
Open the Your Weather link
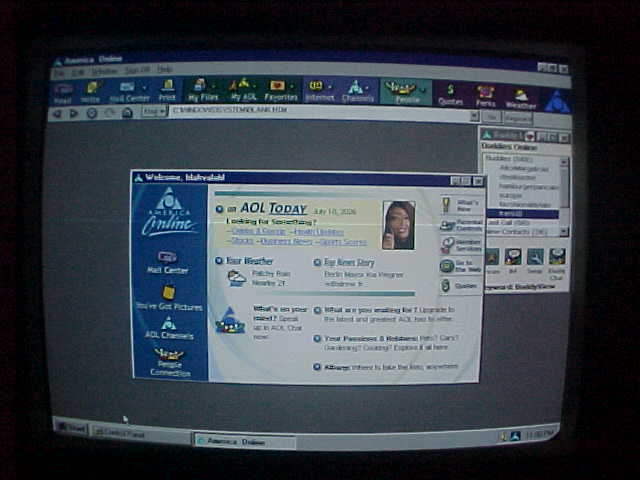pyautogui.click(x=250, y=261)
